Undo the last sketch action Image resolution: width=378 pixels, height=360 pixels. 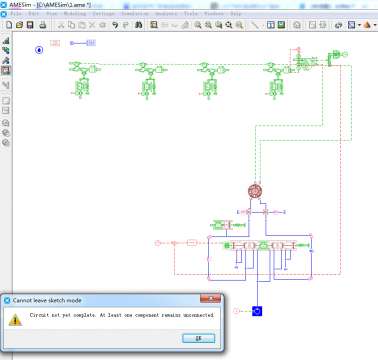coord(115,25)
